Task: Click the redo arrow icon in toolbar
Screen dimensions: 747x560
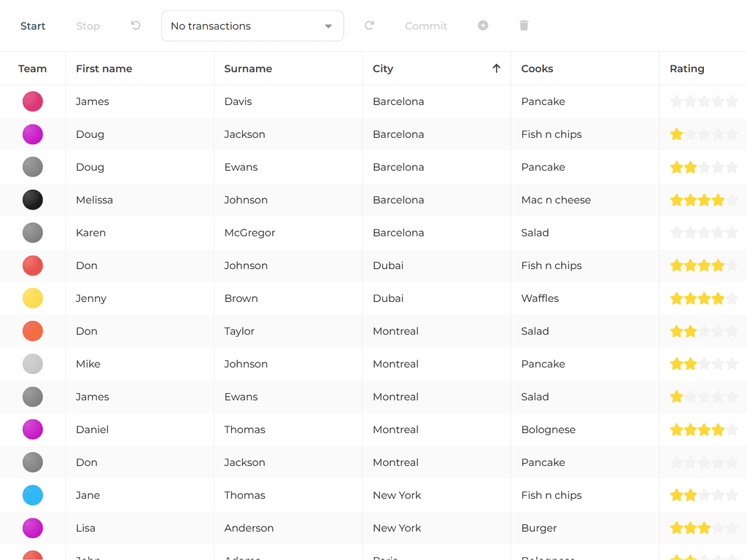Action: [369, 26]
